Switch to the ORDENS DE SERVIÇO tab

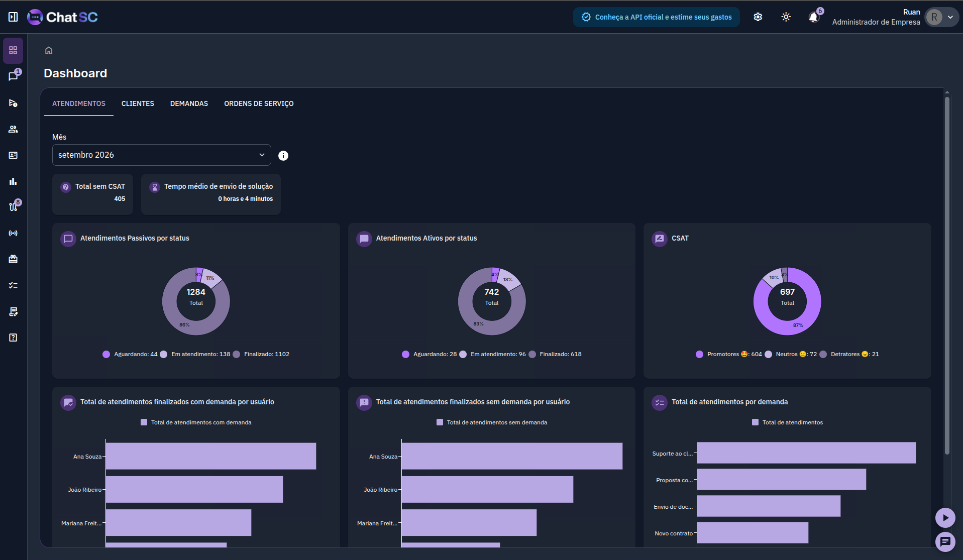point(259,103)
